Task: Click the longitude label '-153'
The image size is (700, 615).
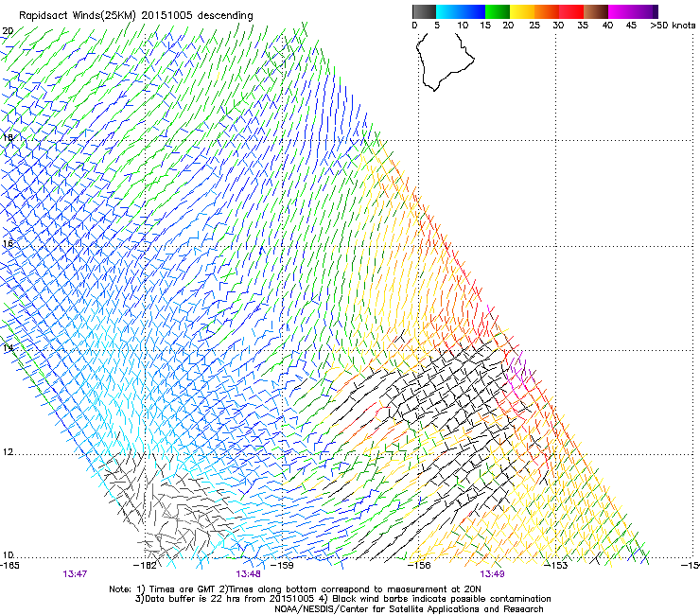Action: pos(556,566)
